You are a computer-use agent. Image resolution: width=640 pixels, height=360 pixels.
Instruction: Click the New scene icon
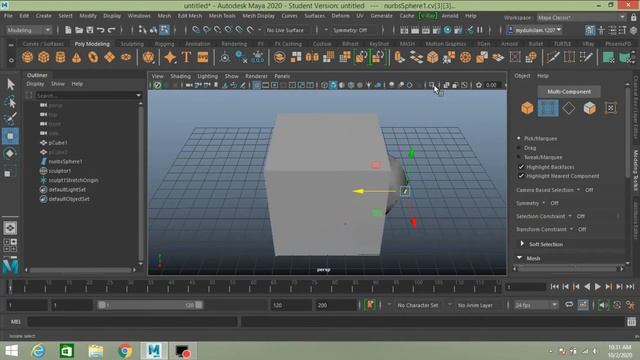click(68, 30)
